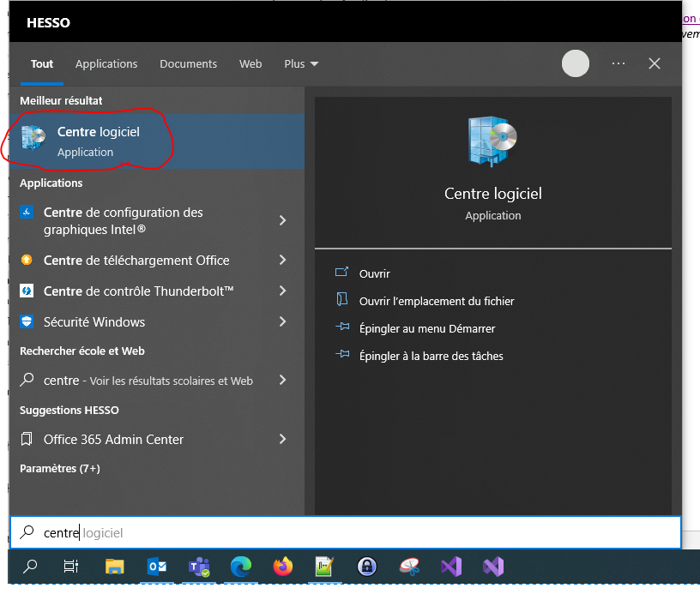Switch to the Documents tab
Screen dimensions: 700x600
[x=189, y=63]
